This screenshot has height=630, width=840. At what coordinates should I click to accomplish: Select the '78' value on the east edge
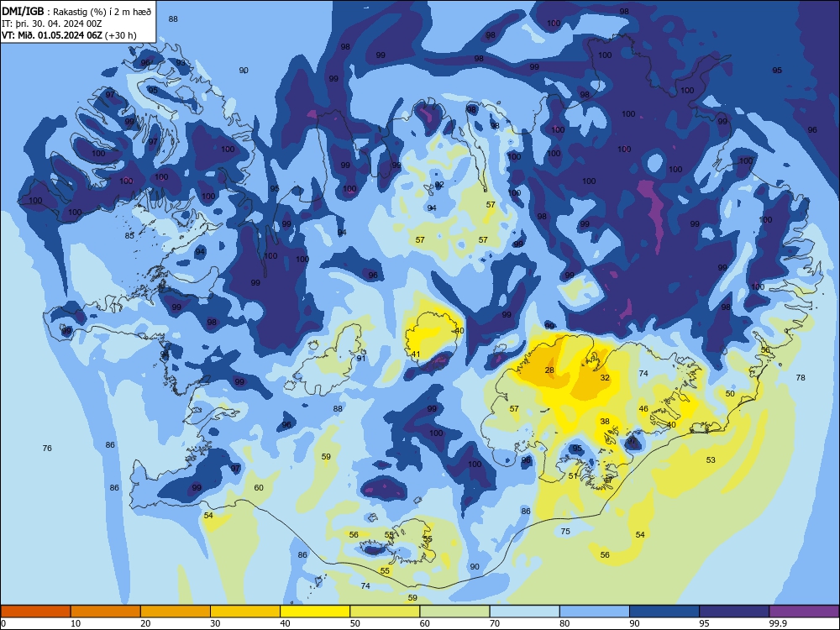801,378
